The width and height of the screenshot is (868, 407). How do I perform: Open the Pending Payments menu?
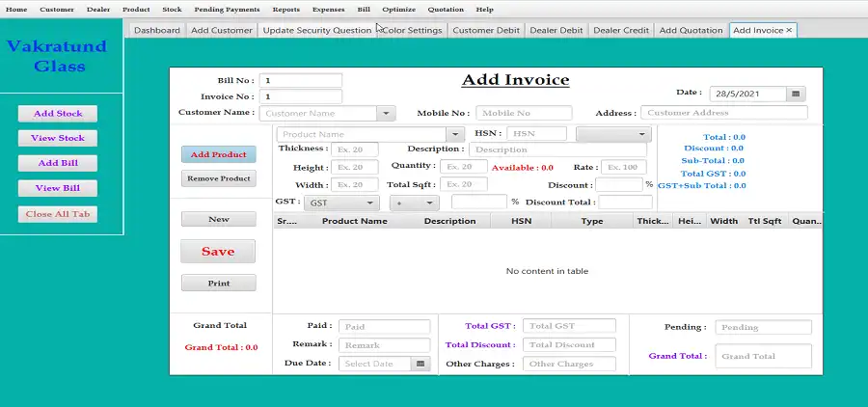227,9
